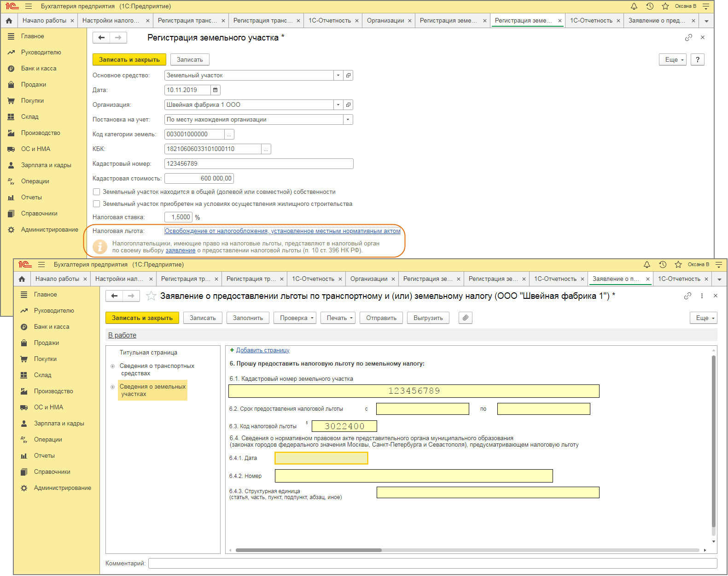This screenshot has width=728, height=576.
Task: Check the общей долевой собственности checkbox
Action: [97, 192]
